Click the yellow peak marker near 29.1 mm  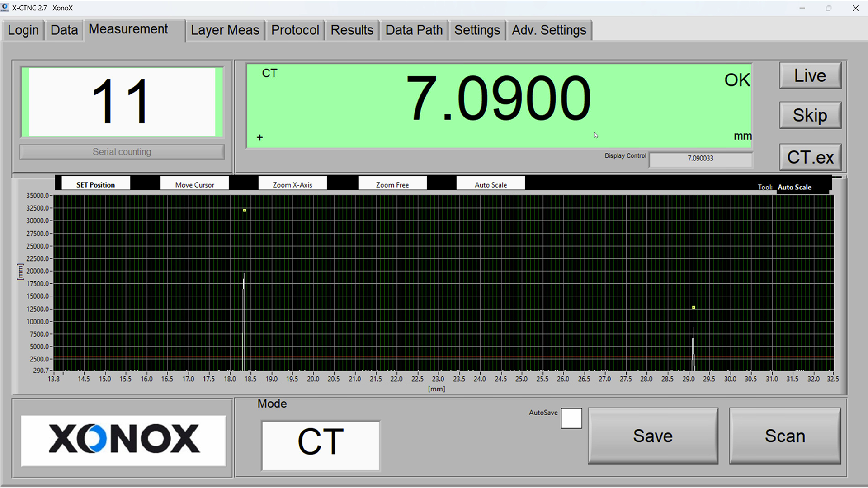coord(693,308)
